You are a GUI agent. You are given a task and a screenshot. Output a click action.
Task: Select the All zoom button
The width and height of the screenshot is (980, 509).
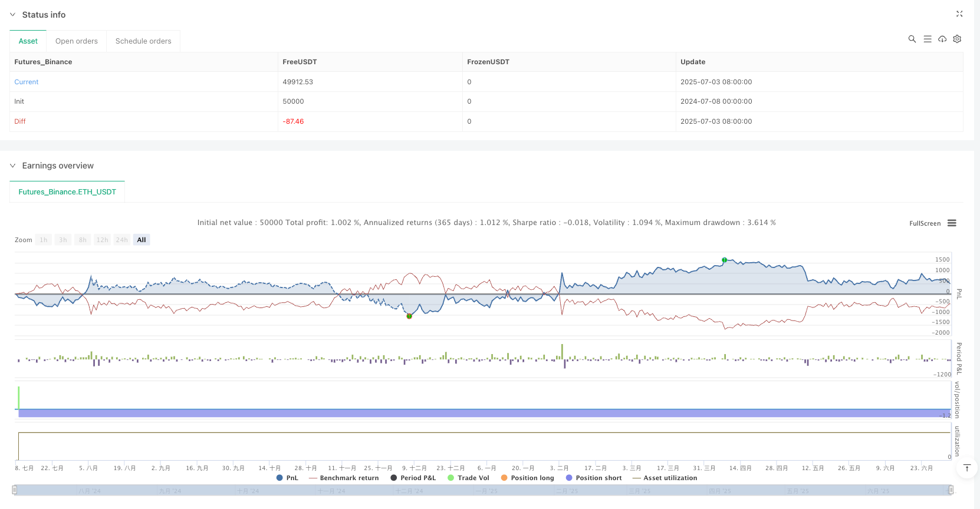(x=142, y=240)
